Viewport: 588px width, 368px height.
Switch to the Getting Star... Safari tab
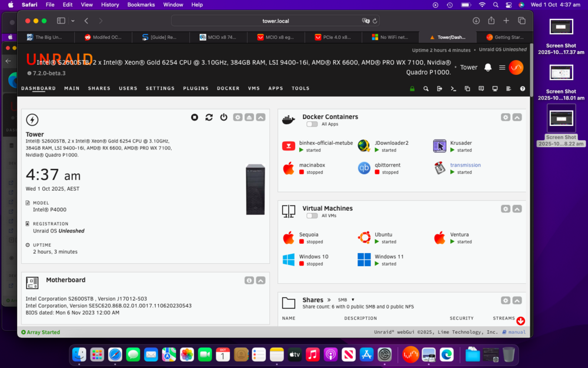pos(505,37)
